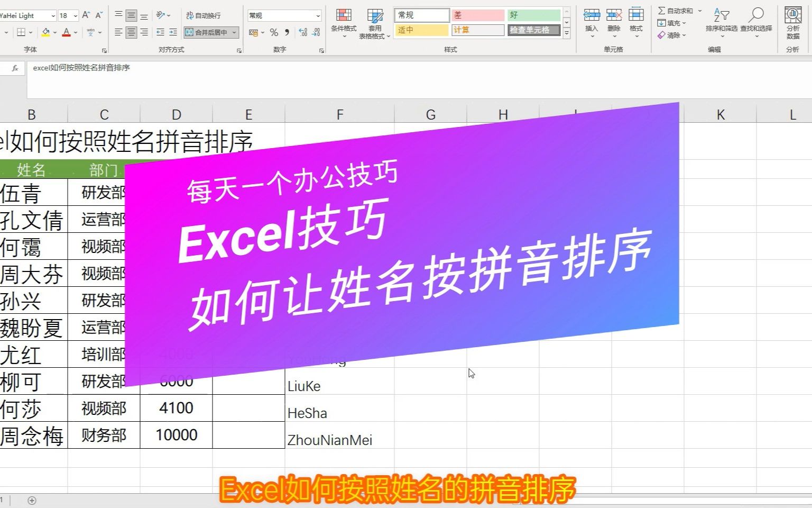Click the fx insert function button
This screenshot has height=508, width=812.
(x=15, y=68)
